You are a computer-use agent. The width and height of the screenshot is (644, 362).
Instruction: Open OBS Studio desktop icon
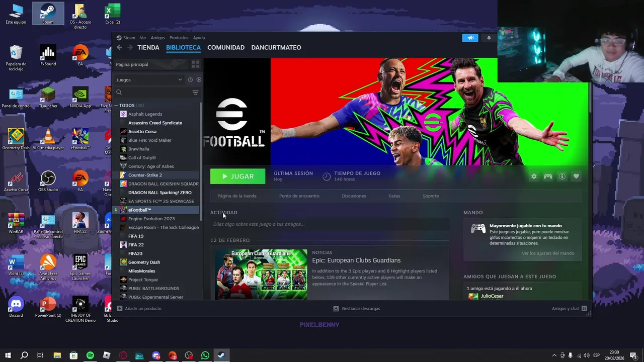pos(48,181)
